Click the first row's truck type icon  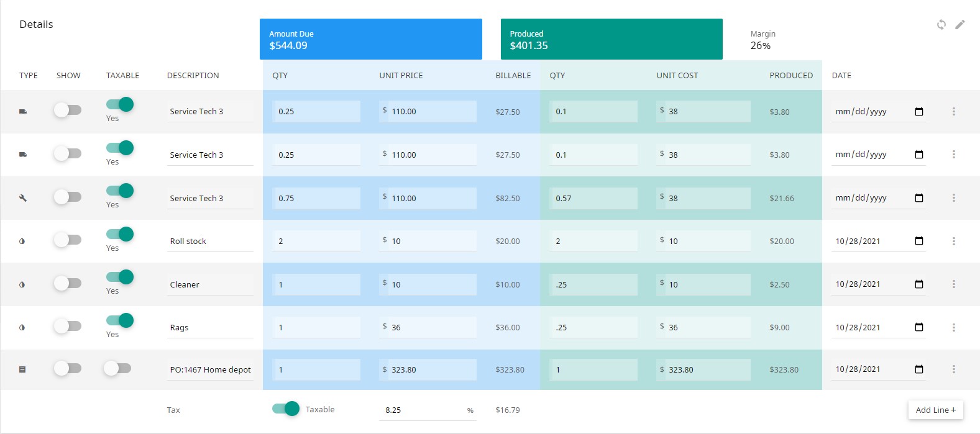[23, 112]
